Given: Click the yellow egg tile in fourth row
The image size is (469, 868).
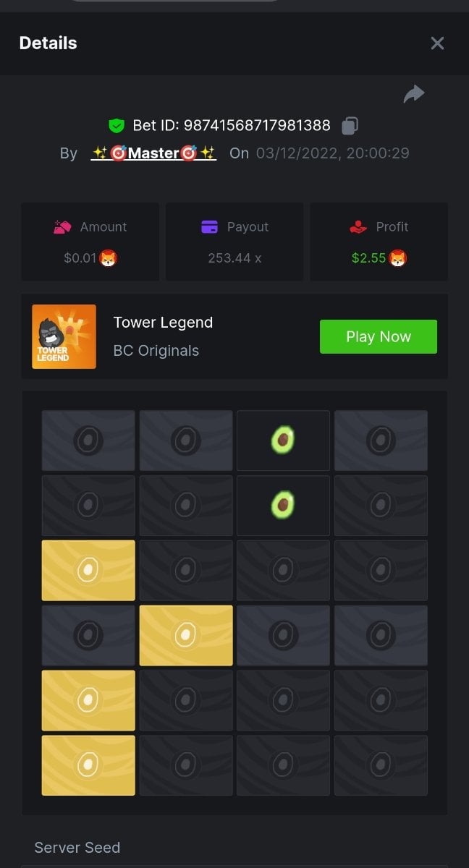Looking at the screenshot, I should pos(186,635).
